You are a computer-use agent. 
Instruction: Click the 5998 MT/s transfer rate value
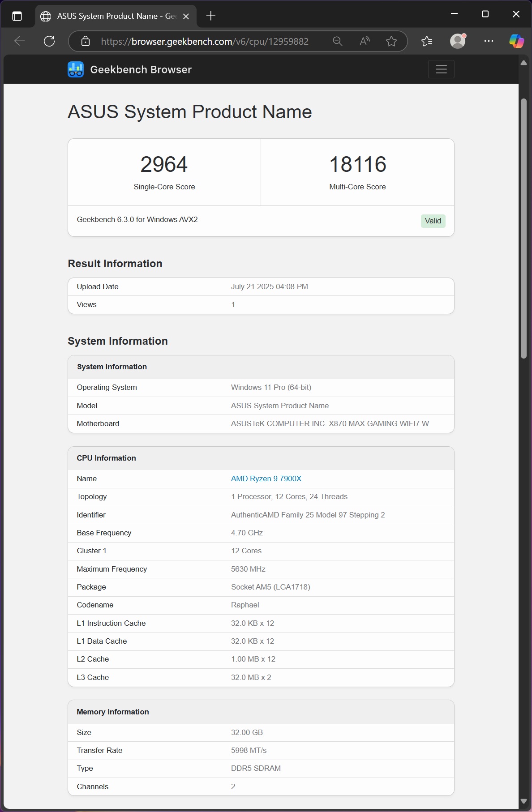[x=249, y=750]
